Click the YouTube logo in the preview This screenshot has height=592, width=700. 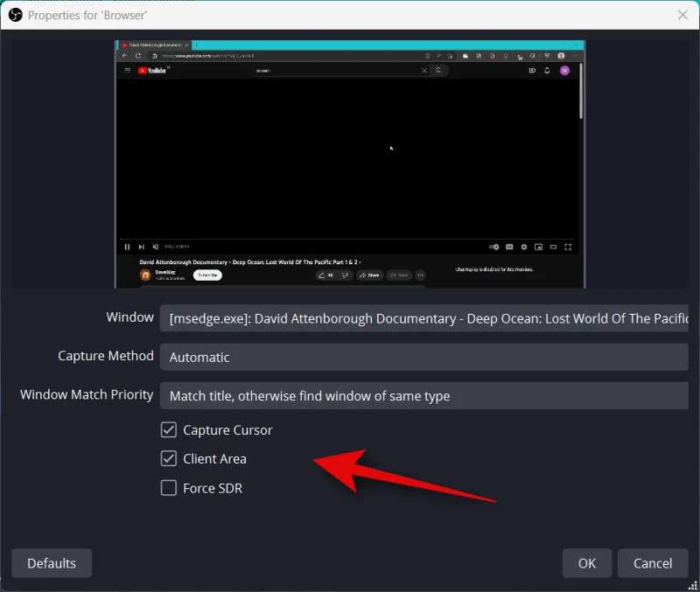click(x=152, y=71)
